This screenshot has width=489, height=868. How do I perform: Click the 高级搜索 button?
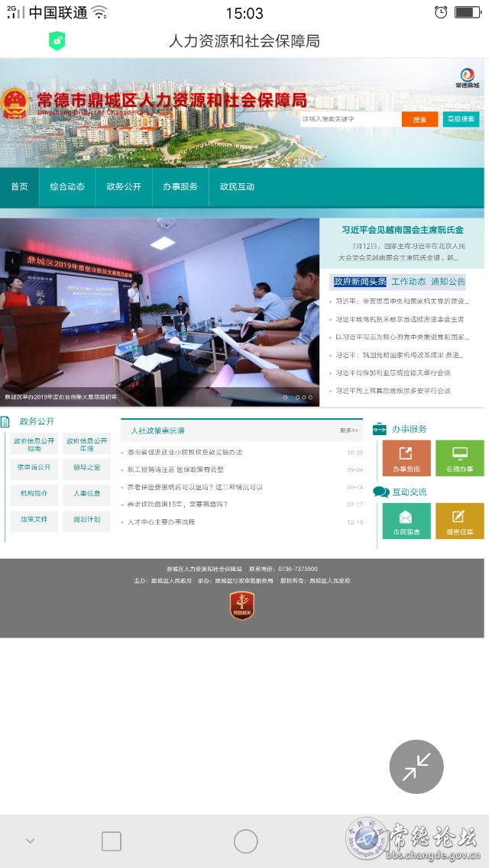[x=461, y=120]
